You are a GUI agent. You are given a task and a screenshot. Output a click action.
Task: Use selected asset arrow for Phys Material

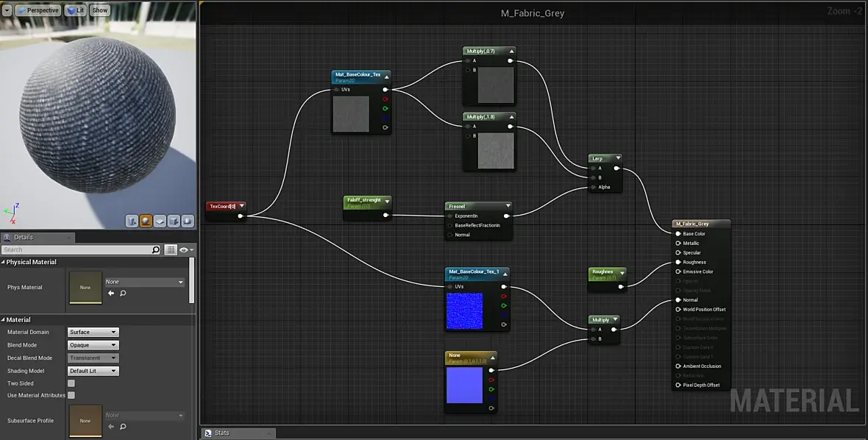111,294
